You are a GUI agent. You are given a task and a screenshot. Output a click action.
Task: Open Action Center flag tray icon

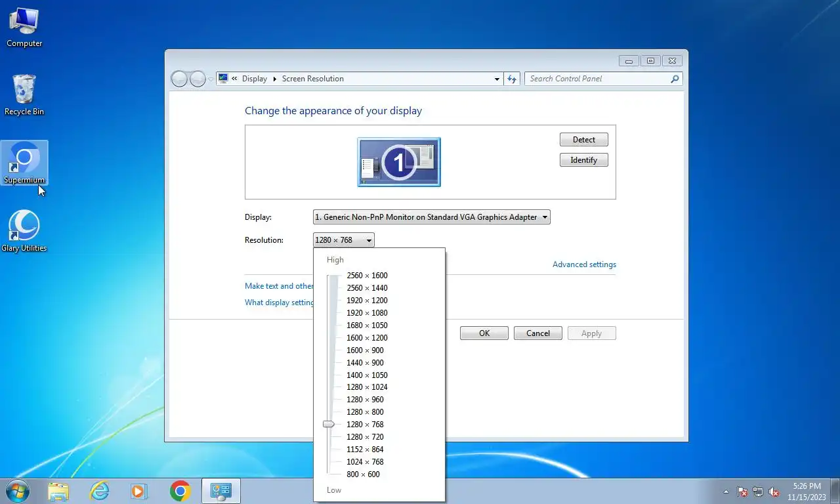tap(742, 492)
